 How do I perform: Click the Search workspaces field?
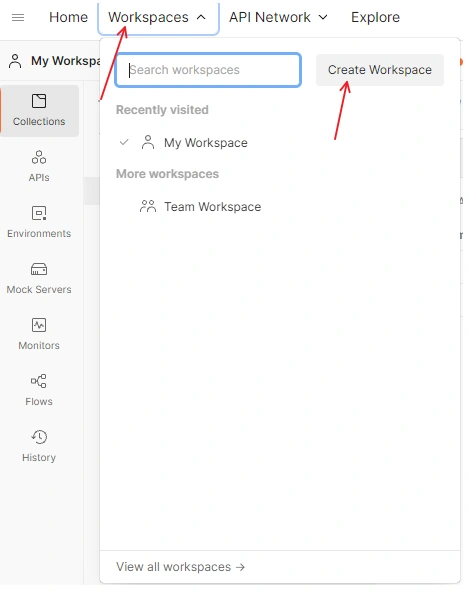pyautogui.click(x=208, y=70)
